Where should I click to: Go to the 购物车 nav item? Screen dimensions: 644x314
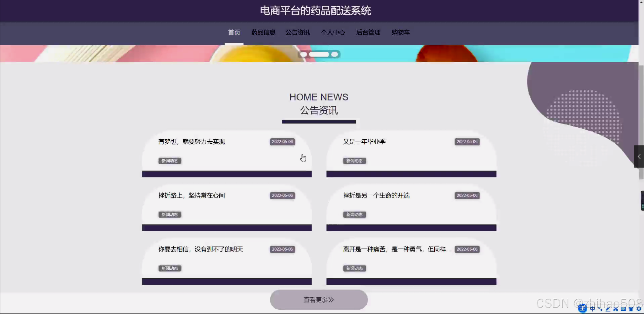[400, 33]
